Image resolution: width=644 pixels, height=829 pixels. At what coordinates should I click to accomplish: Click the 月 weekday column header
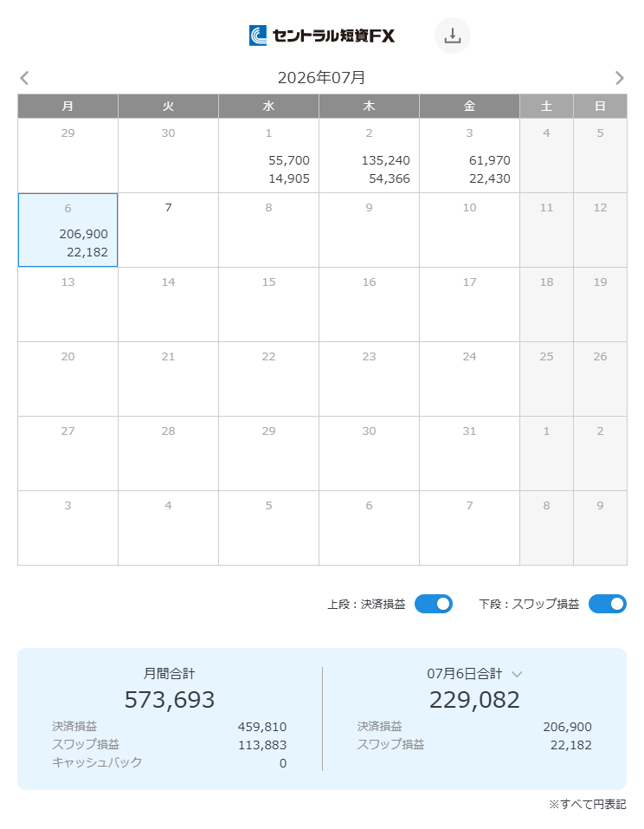68,107
